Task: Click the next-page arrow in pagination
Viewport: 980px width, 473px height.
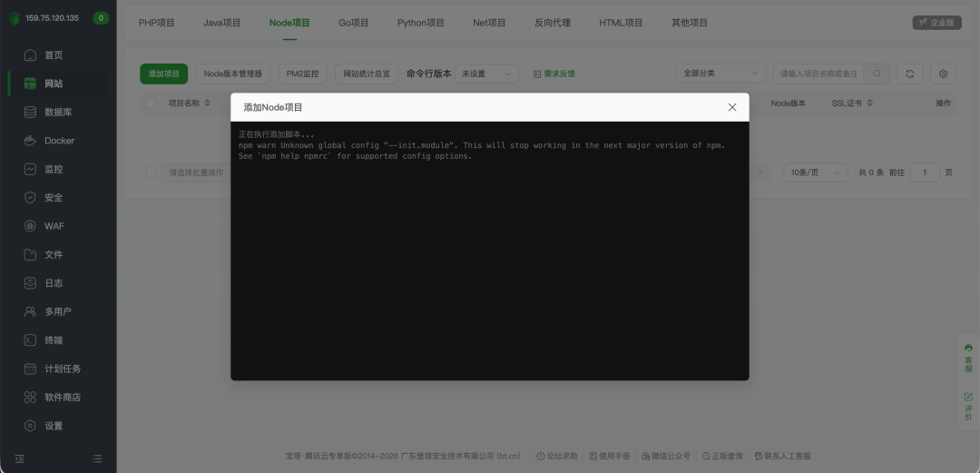Action: pos(760,172)
